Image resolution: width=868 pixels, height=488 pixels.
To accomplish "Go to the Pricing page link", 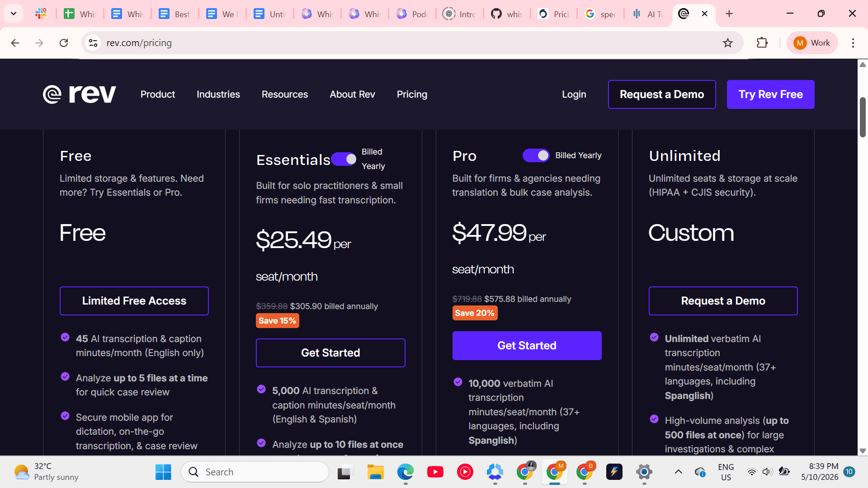I will click(412, 94).
